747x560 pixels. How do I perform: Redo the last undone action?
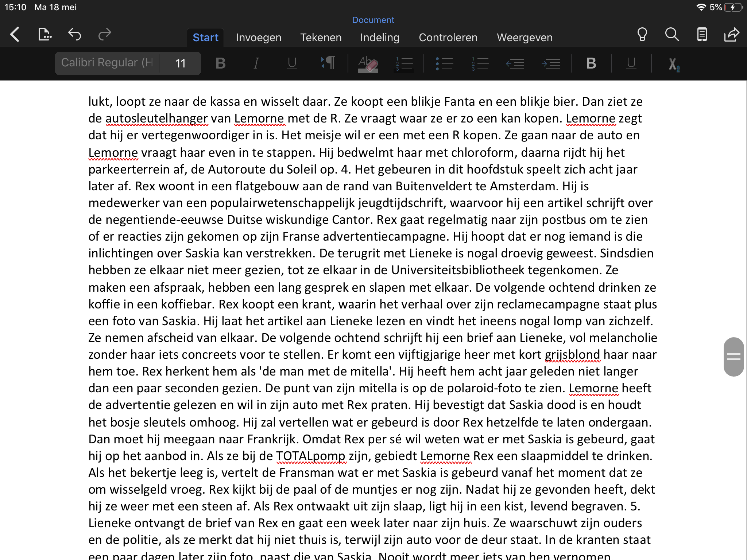click(105, 35)
